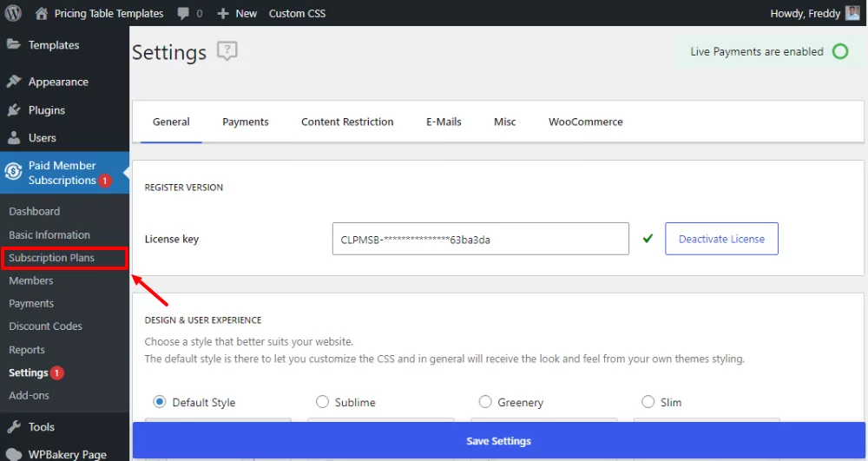Open the Users menu
The image size is (868, 461).
click(x=42, y=138)
